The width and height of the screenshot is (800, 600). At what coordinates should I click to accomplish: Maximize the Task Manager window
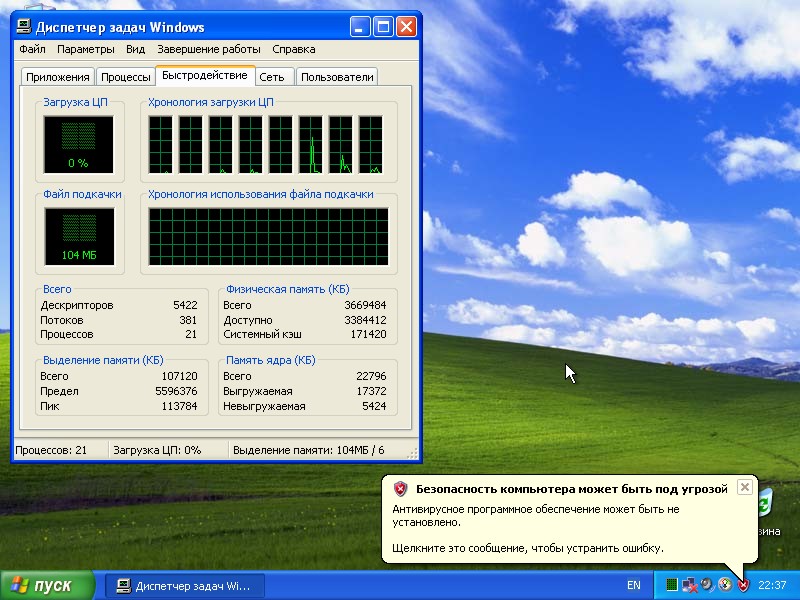pyautogui.click(x=383, y=27)
